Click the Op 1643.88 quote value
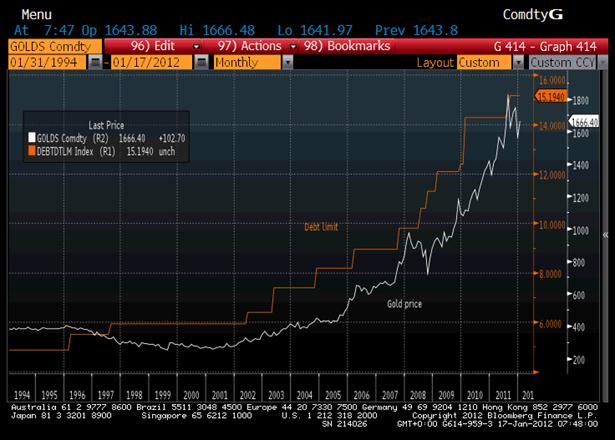615x440 pixels. click(x=119, y=31)
